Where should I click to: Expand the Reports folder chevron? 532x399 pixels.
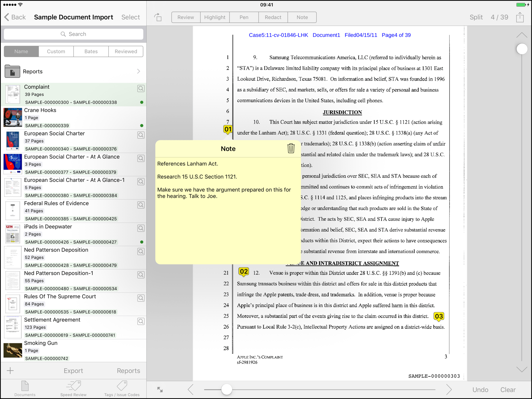point(139,71)
